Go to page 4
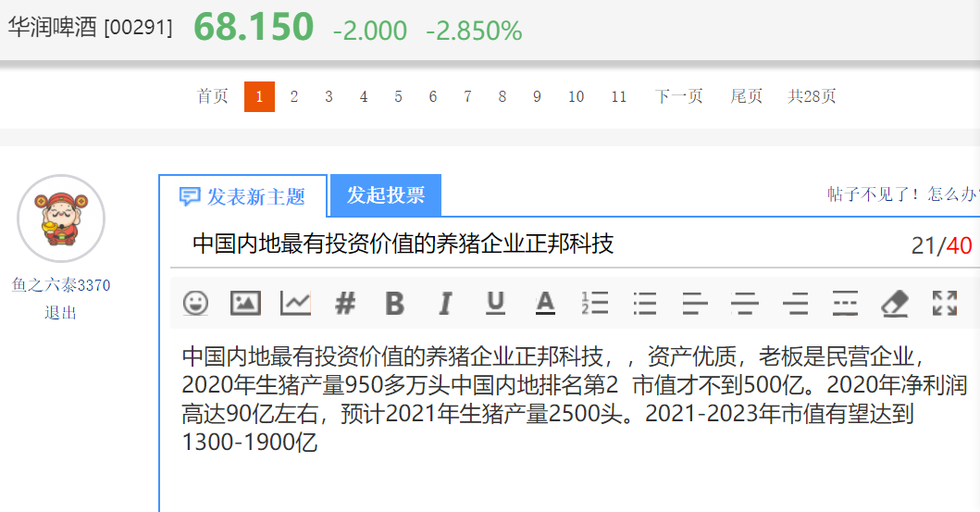Image resolution: width=980 pixels, height=512 pixels. click(363, 97)
